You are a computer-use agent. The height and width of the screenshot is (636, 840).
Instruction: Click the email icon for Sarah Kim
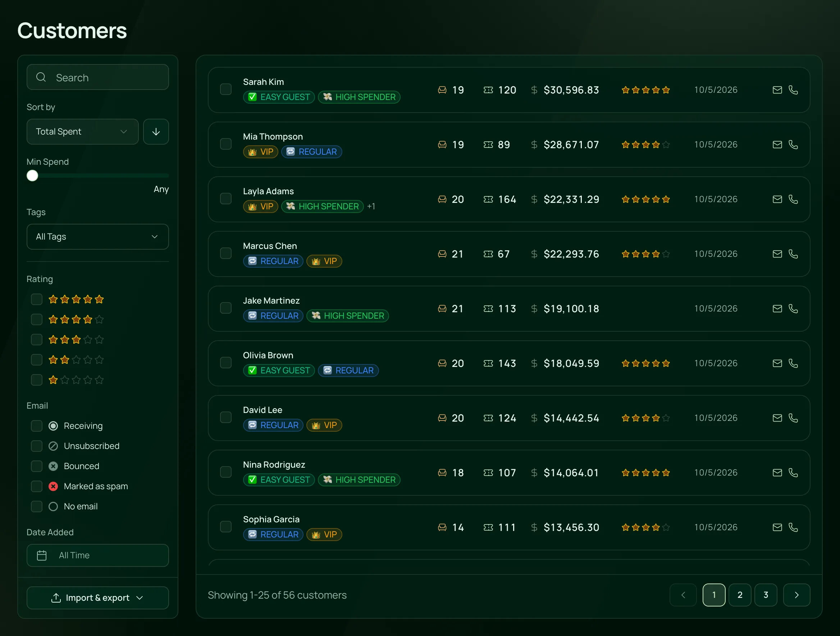[777, 90]
